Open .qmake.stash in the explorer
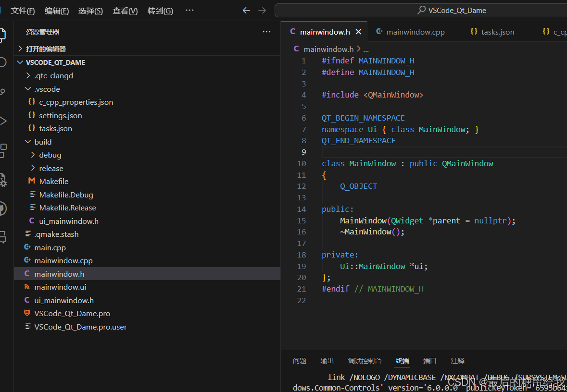Screen dimensions: 567x392 point(147,234)
